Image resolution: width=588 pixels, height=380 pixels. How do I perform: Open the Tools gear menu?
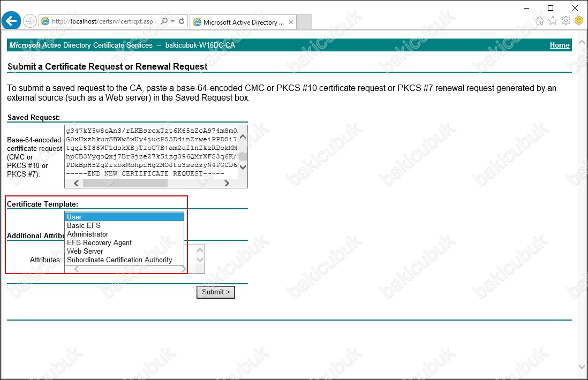(x=566, y=21)
